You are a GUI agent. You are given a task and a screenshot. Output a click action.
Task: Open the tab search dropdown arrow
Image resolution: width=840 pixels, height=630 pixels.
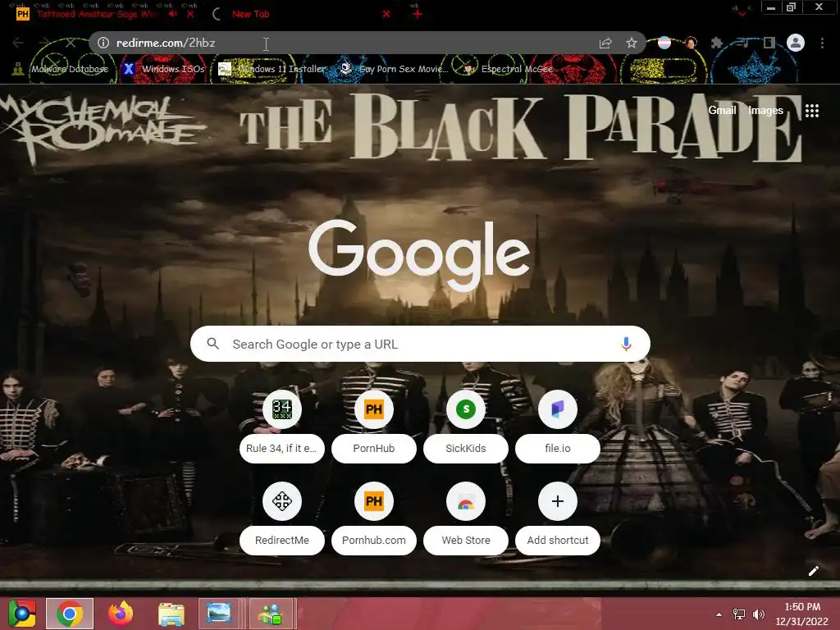pos(742,13)
